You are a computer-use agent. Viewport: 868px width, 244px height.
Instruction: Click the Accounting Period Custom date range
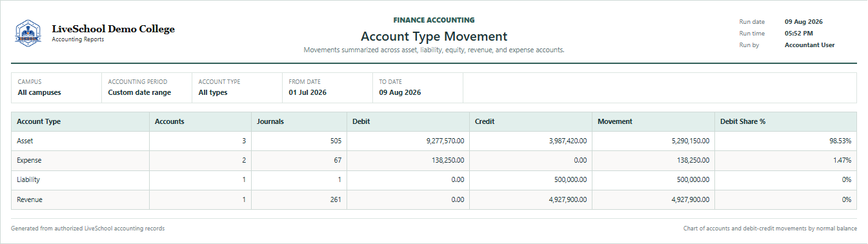(x=139, y=93)
